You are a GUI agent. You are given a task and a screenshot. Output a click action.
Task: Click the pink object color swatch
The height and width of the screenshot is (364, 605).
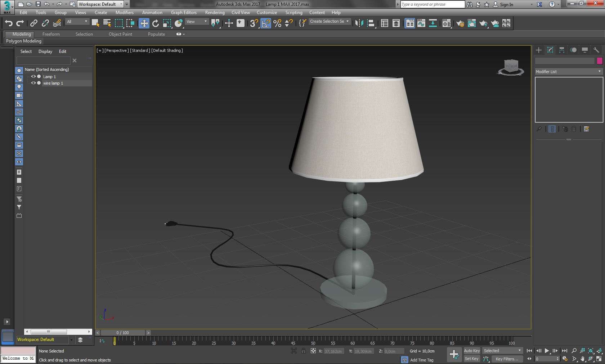pyautogui.click(x=600, y=61)
